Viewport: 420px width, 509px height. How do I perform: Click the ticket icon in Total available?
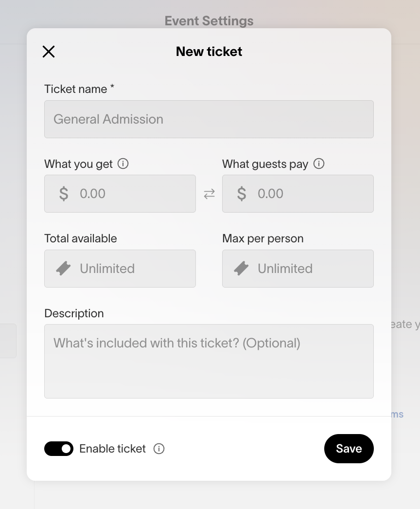click(x=64, y=269)
